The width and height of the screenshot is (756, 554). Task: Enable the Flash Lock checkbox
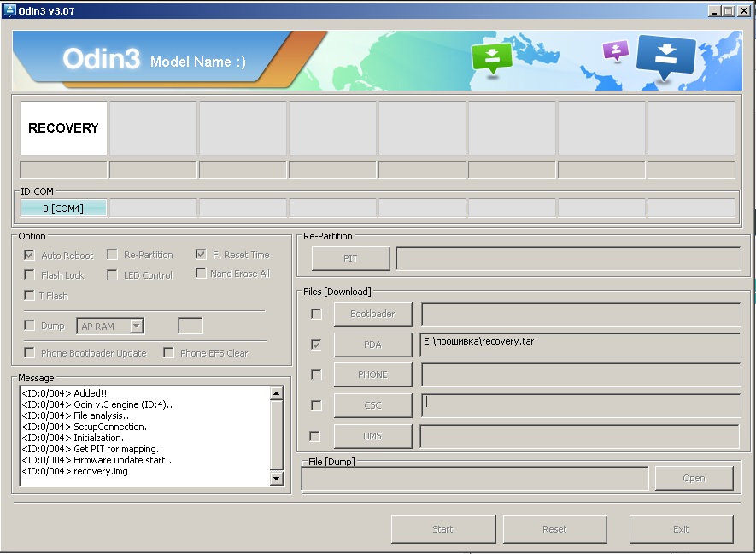(x=29, y=274)
